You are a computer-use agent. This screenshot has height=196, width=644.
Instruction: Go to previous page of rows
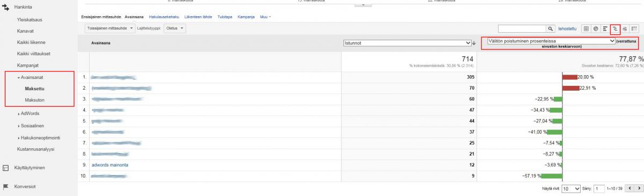pos(630,189)
